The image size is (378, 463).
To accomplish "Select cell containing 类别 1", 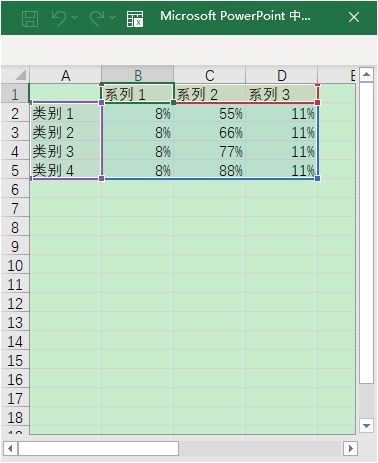I will click(66, 113).
